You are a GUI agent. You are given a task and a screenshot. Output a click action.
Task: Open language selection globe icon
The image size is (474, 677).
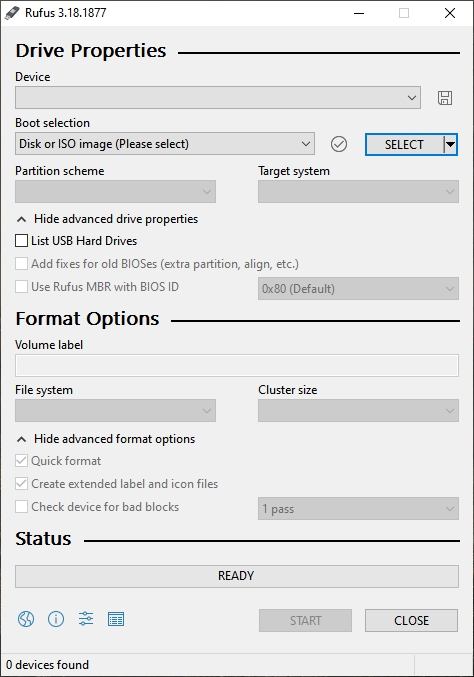[x=26, y=619]
